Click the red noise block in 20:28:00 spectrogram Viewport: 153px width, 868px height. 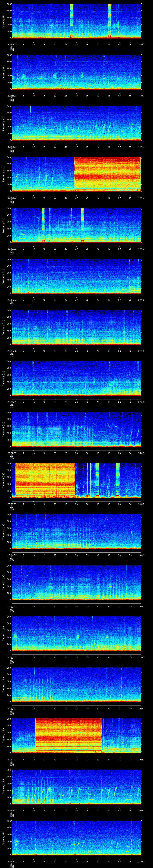pos(68,736)
